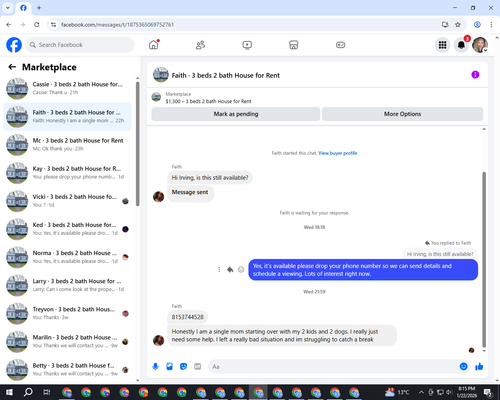Open the Windows notification center icon

pyautogui.click(x=488, y=392)
